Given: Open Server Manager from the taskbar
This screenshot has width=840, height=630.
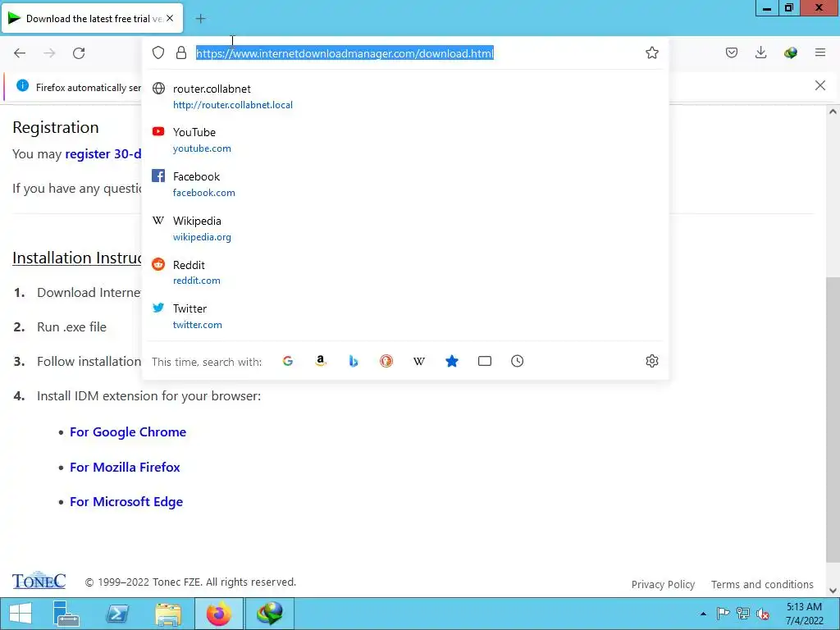Looking at the screenshot, I should (66, 614).
